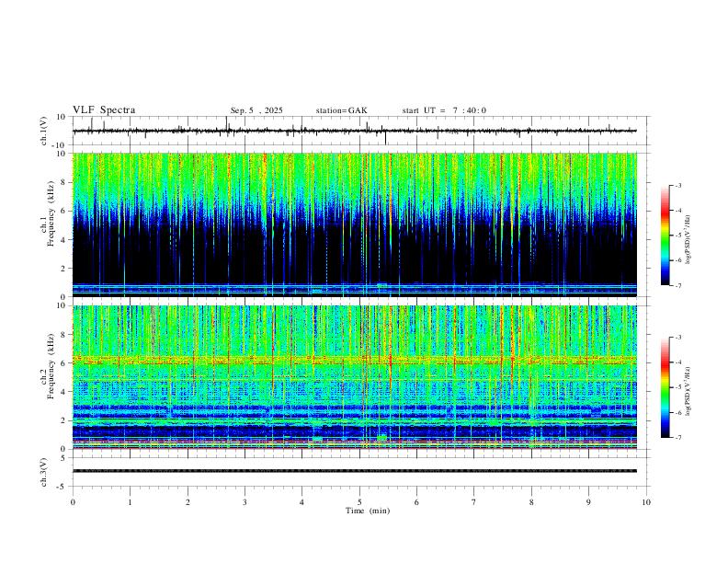This screenshot has height=563, width=728.
Task: Select the date text 'Sep. 5 , 2025'
Action: tap(256, 110)
